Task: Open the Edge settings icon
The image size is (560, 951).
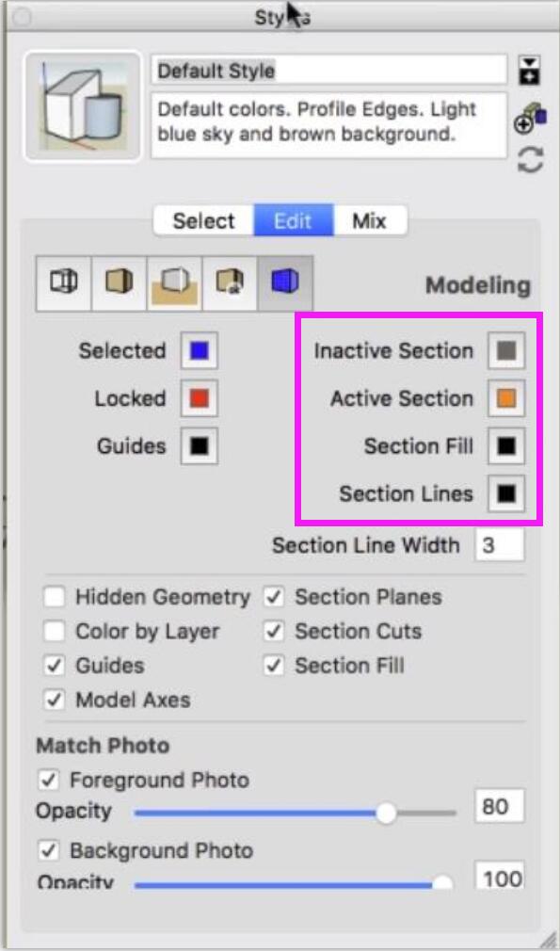Action: 64,283
